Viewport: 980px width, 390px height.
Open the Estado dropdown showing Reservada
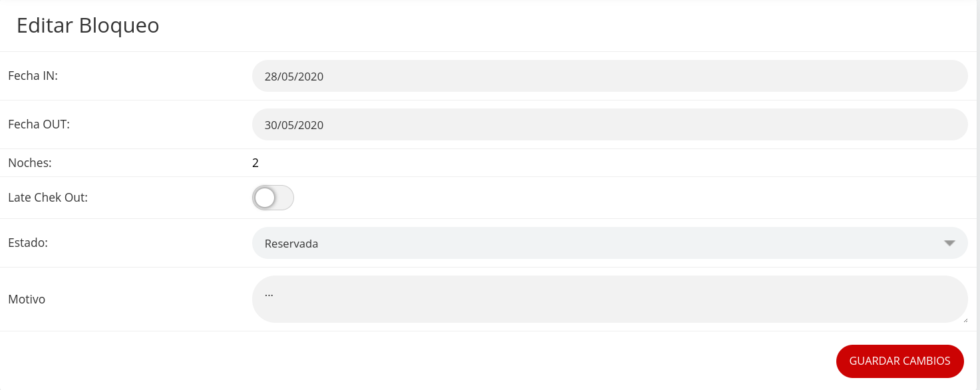tap(599, 243)
